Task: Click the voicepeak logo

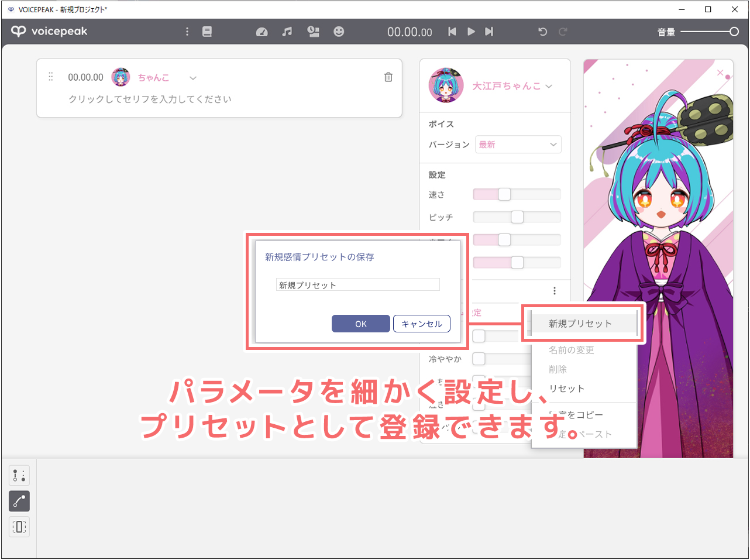Action: tap(49, 31)
